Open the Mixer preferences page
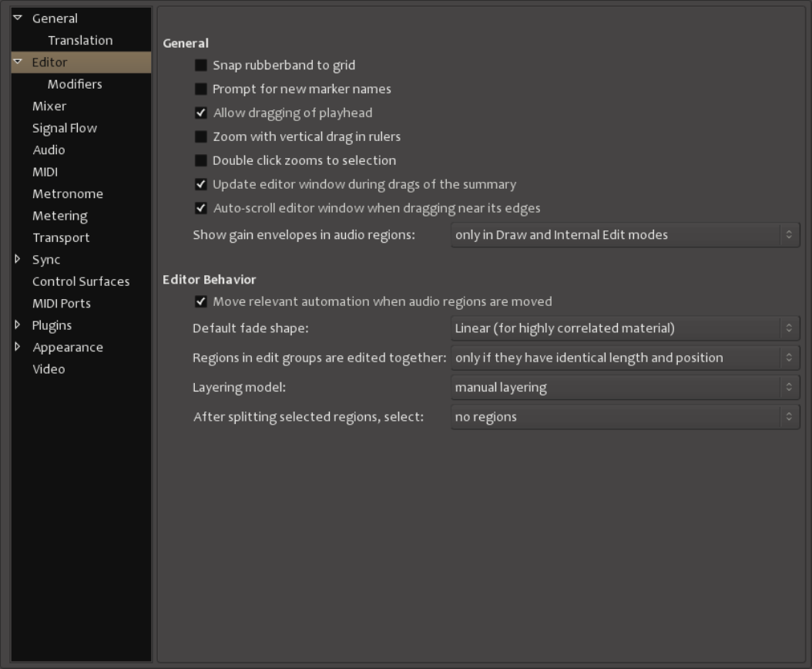 [x=49, y=106]
